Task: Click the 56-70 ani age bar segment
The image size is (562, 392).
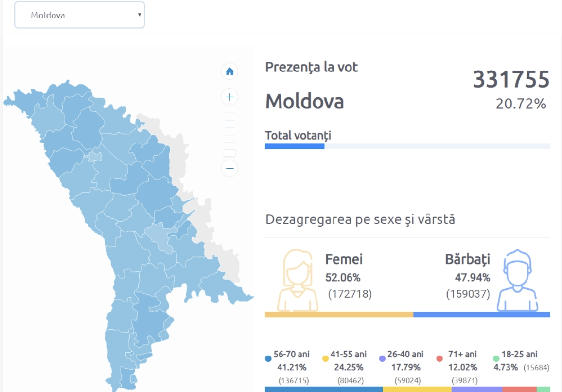Action: tap(324, 389)
